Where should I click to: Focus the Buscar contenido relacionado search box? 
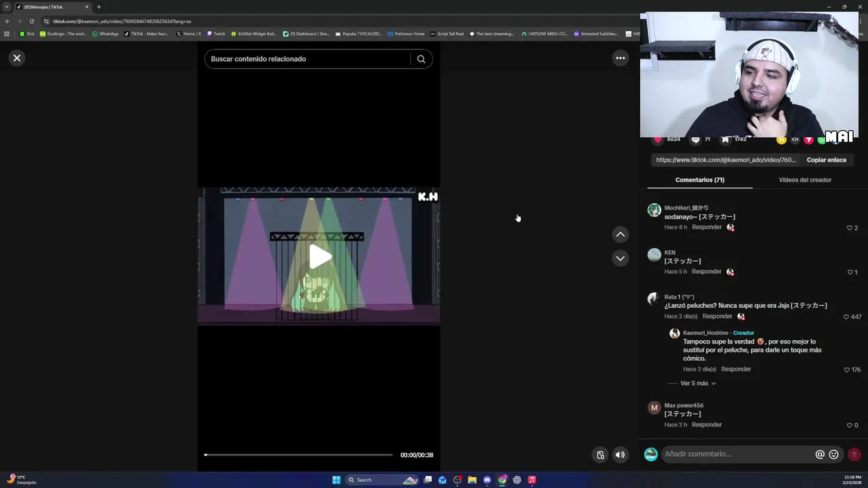coord(309,59)
